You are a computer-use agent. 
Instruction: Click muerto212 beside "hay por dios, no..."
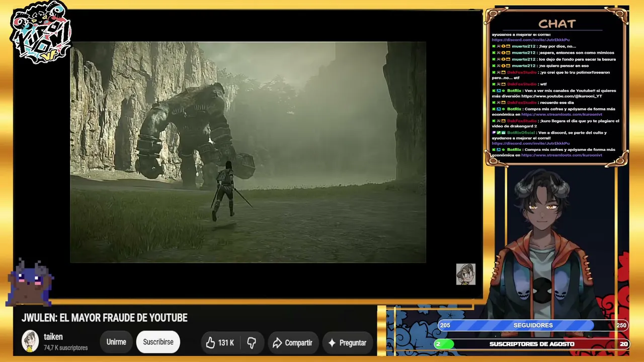[523, 46]
